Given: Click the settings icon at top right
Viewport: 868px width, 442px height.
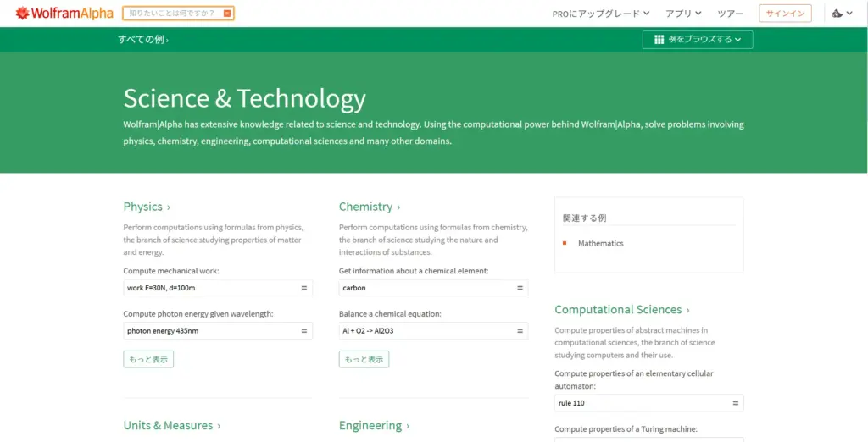Looking at the screenshot, I should pos(837,14).
